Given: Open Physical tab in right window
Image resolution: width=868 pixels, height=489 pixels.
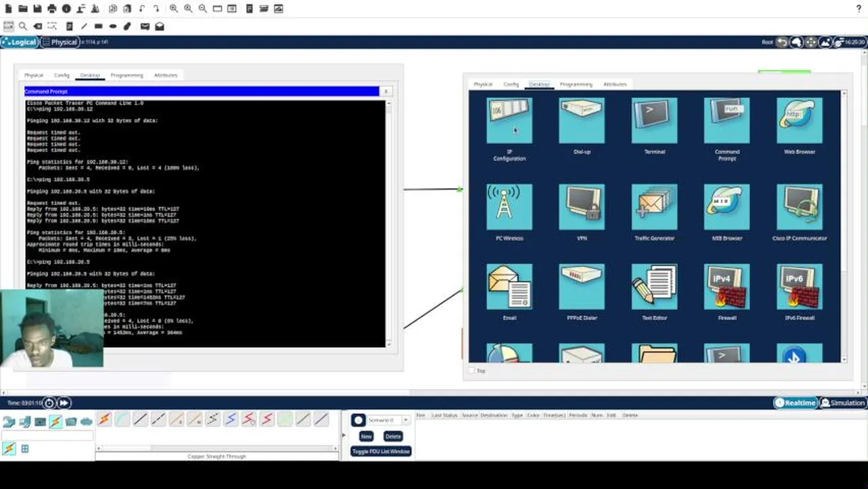Looking at the screenshot, I should [483, 84].
